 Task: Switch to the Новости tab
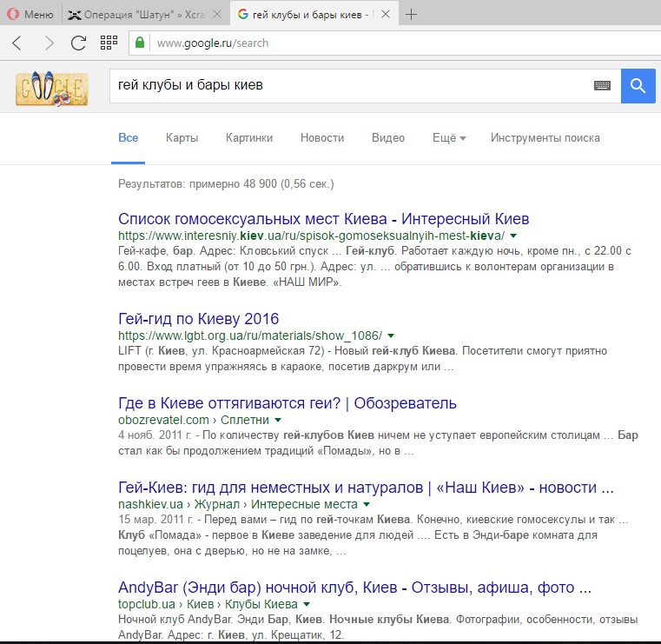click(322, 138)
